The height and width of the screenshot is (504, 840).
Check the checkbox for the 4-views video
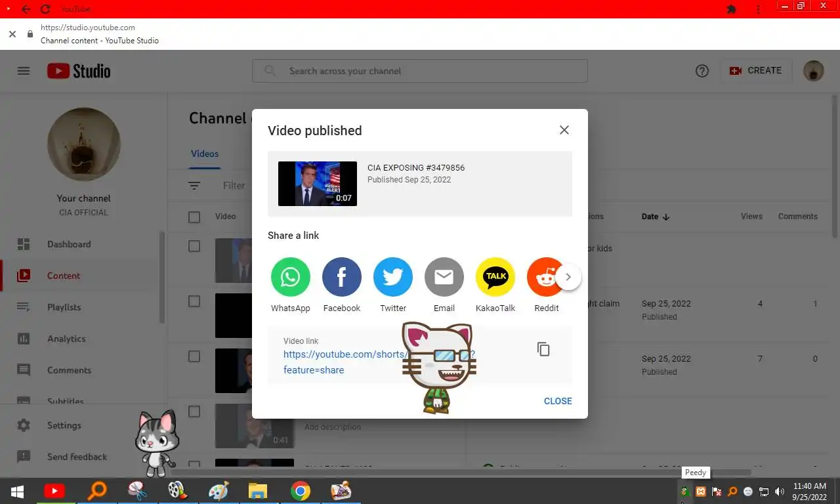[194, 301]
